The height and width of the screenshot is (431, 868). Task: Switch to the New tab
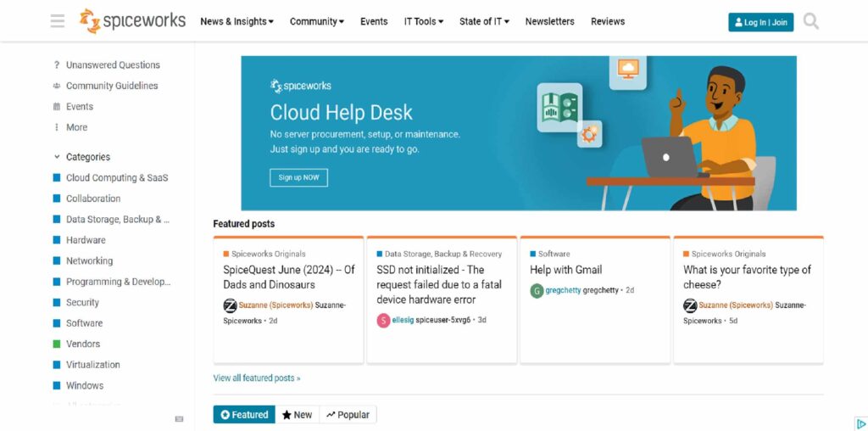click(298, 414)
